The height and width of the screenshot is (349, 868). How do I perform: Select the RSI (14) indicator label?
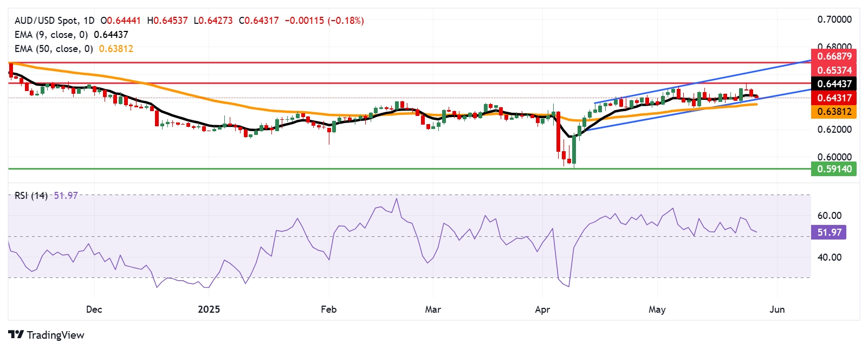point(31,196)
